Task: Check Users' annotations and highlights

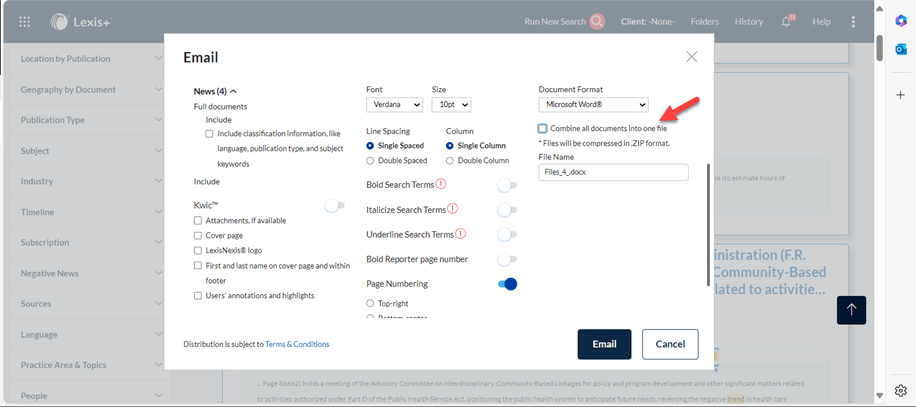Action: (x=197, y=295)
